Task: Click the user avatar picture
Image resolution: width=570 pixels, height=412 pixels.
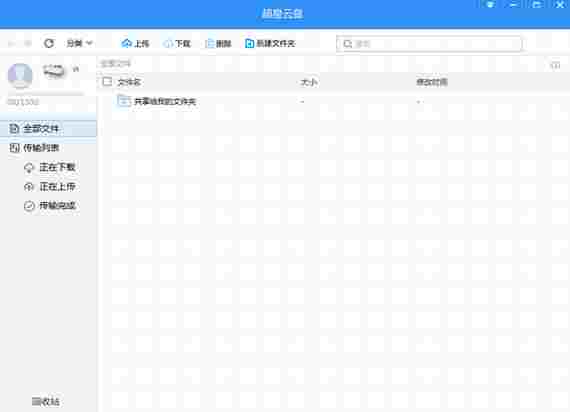Action: pyautogui.click(x=20, y=76)
